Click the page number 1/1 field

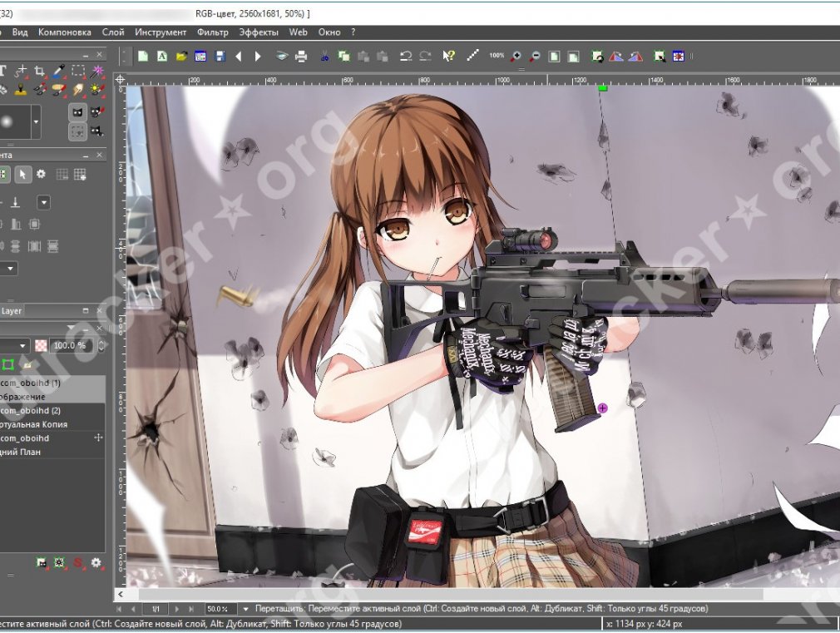(x=156, y=609)
